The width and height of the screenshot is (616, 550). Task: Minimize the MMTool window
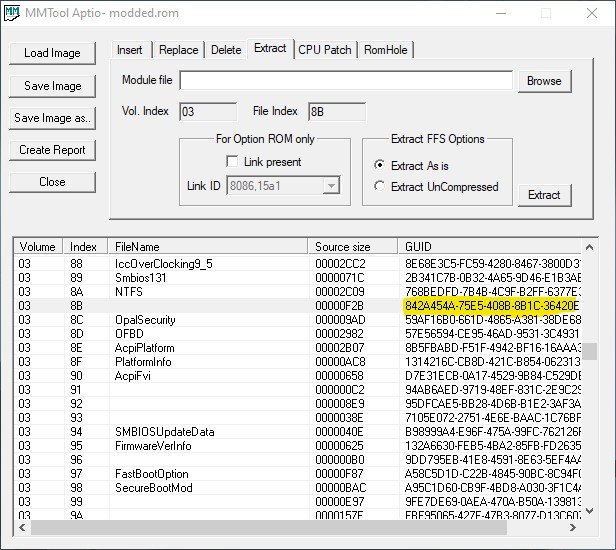(x=501, y=13)
